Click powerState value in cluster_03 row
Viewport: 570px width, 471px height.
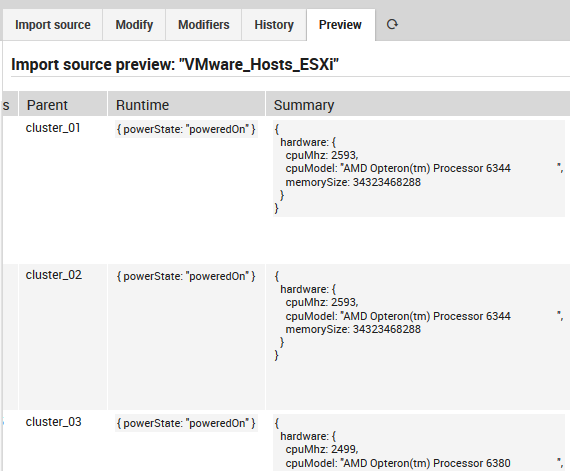pos(186,423)
